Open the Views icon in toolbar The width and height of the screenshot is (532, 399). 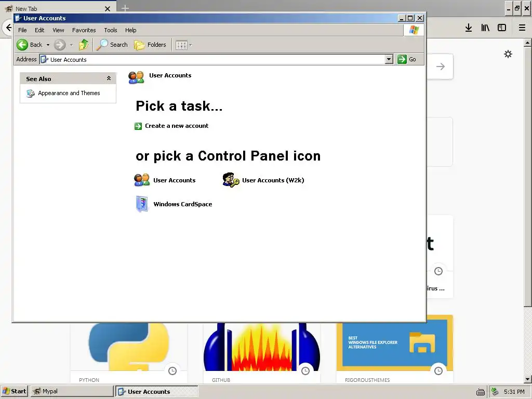[181, 45]
